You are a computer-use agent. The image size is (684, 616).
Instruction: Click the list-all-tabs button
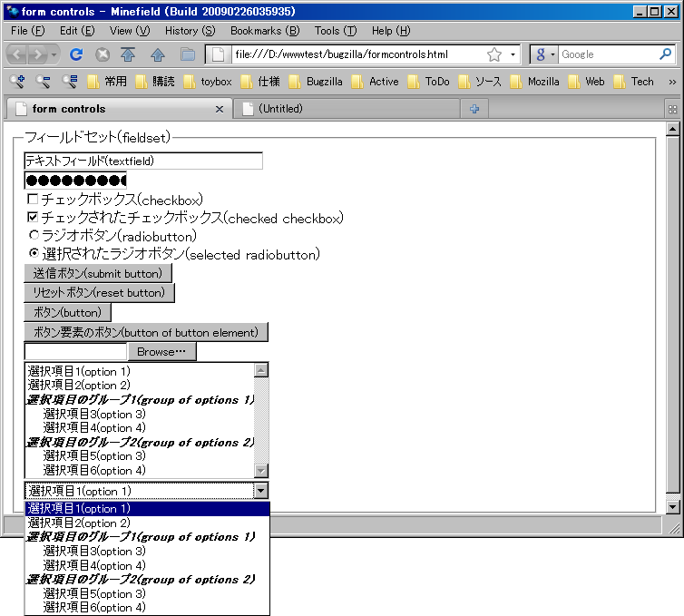pyautogui.click(x=672, y=109)
